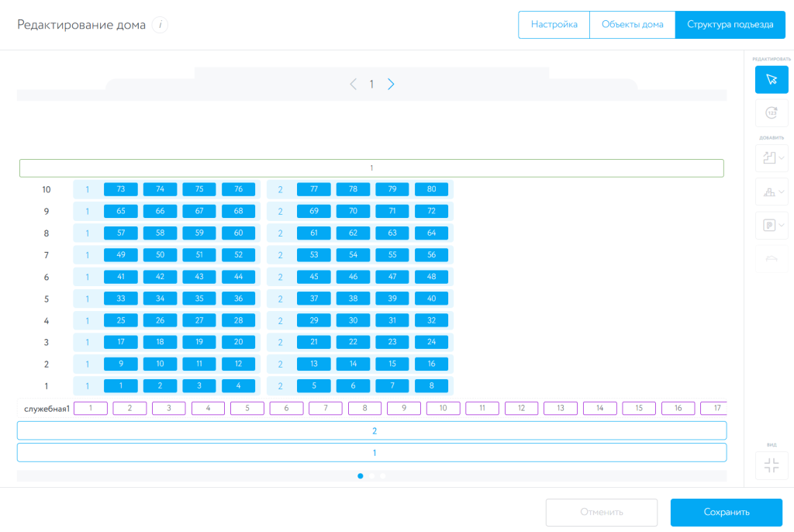Click the Отменить button
The width and height of the screenshot is (794, 532).
pos(602,512)
